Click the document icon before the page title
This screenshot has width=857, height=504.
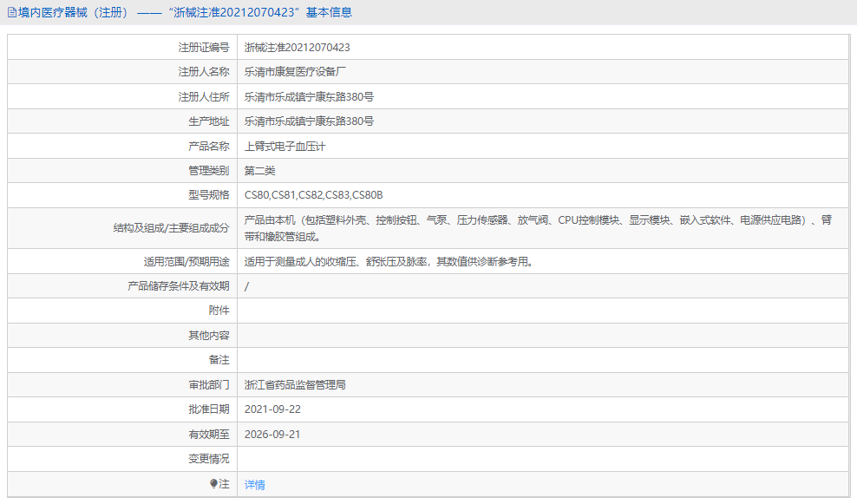pos(12,12)
